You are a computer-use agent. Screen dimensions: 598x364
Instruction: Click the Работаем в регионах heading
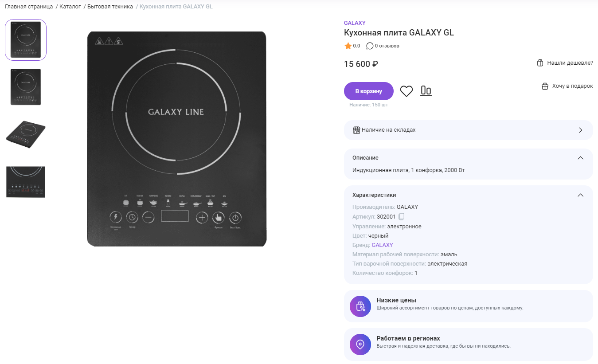408,338
